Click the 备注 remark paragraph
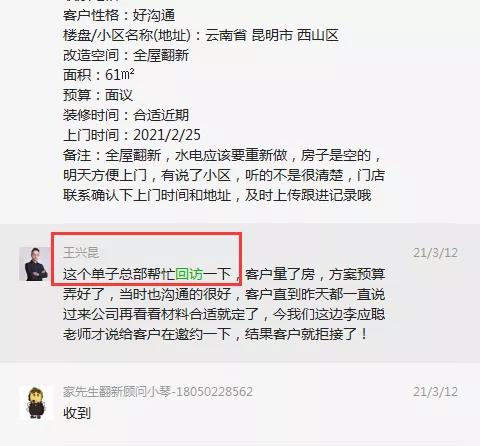This screenshot has width=480, height=446. [224, 175]
